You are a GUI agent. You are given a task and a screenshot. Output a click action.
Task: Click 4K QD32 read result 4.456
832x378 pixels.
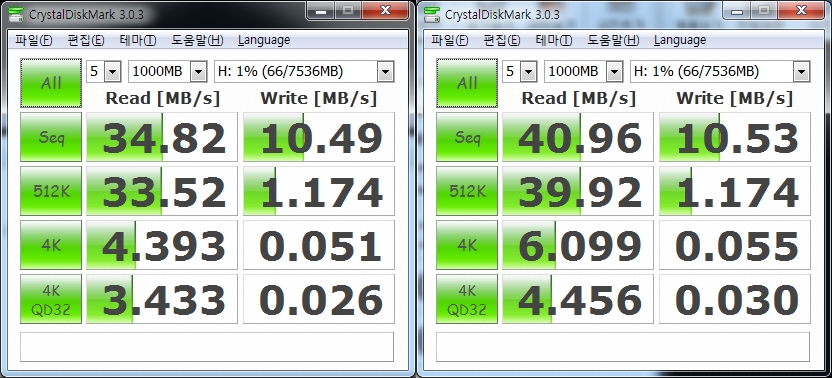pyautogui.click(x=578, y=299)
